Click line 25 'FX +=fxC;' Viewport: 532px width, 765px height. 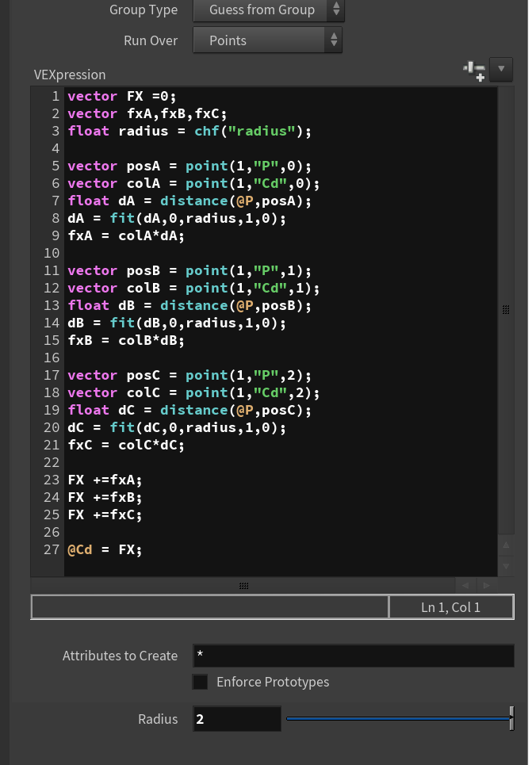coord(105,514)
